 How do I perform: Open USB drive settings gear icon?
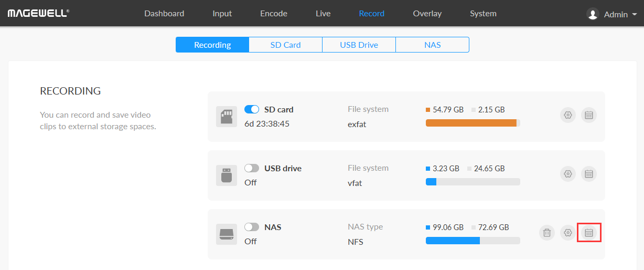[567, 174]
